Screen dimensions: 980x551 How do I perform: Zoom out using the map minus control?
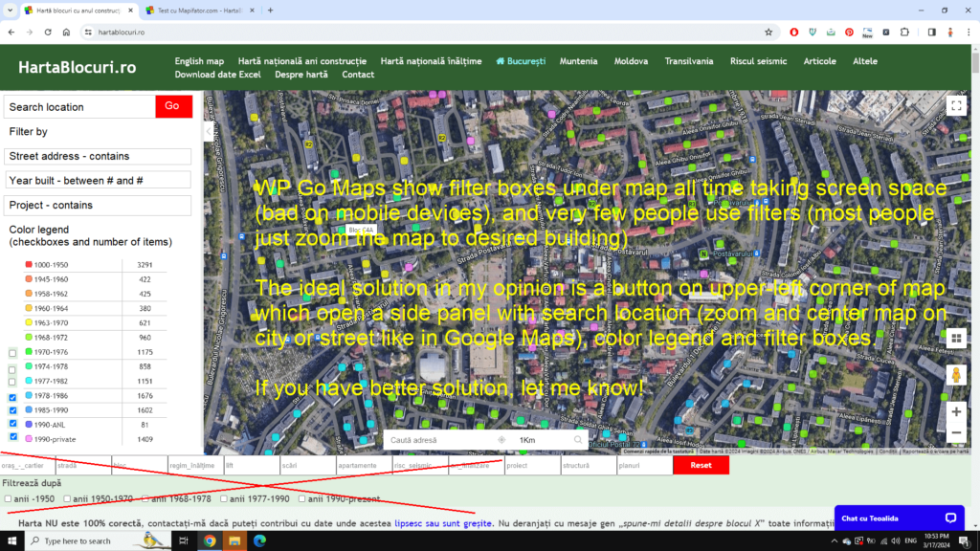(955, 432)
